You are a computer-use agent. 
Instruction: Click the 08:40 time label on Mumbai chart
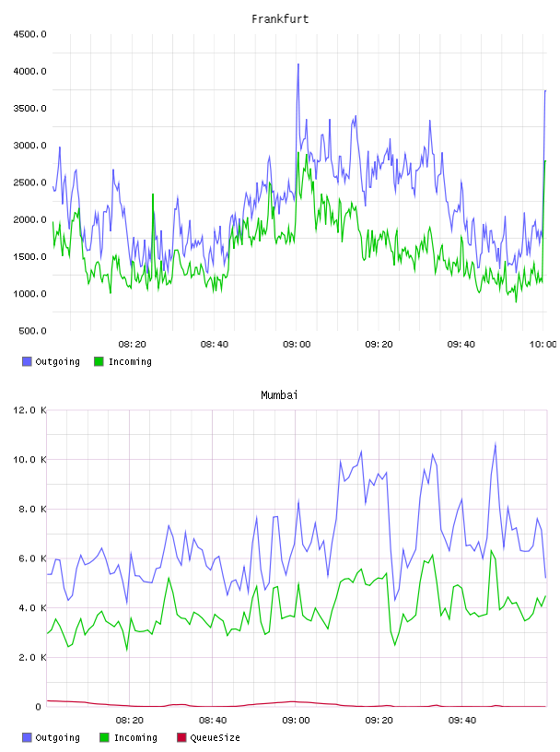tap(213, 721)
